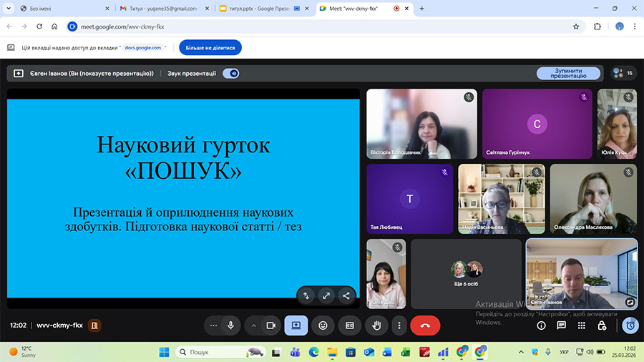Open the chat panel icon

click(562, 326)
